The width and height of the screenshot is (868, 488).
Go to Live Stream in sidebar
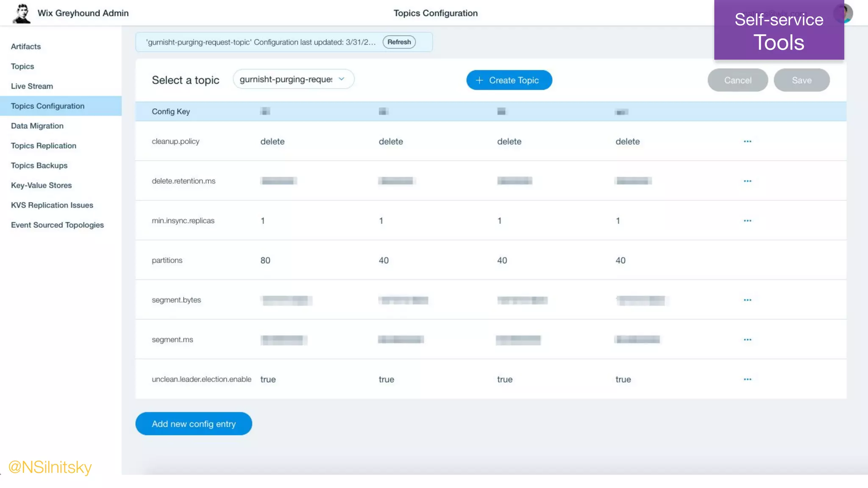click(32, 86)
